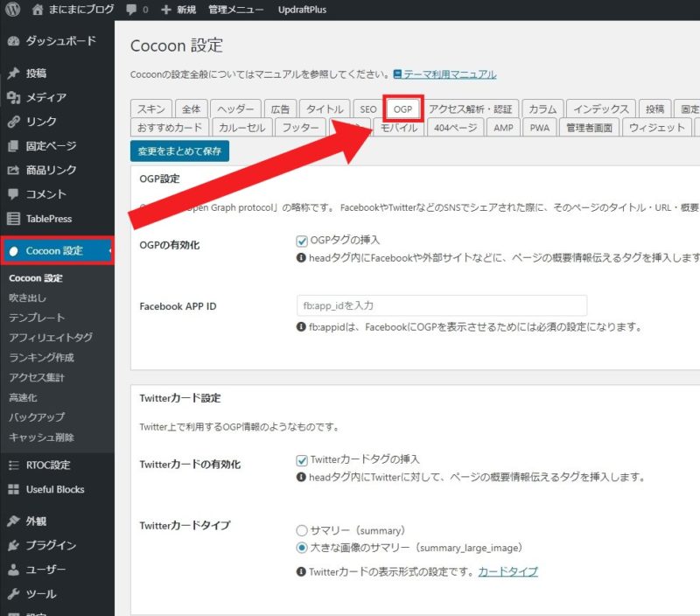Open the アクセス集計 submenu item
This screenshot has height=616, width=700.
(x=37, y=378)
